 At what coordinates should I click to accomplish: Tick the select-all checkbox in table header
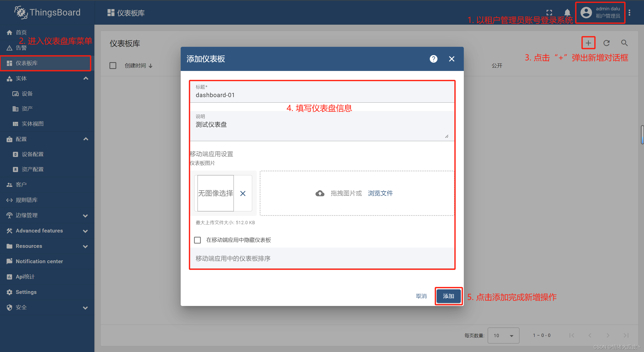coord(113,66)
